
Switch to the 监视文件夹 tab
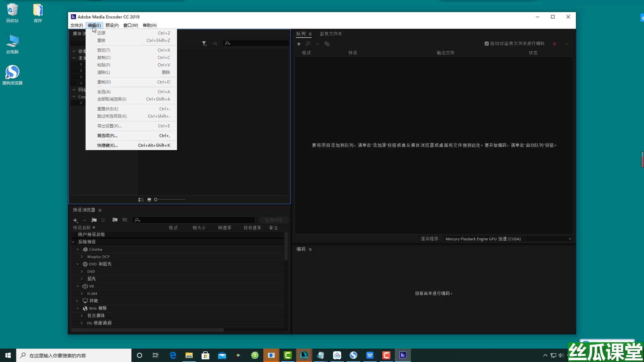coord(331,34)
